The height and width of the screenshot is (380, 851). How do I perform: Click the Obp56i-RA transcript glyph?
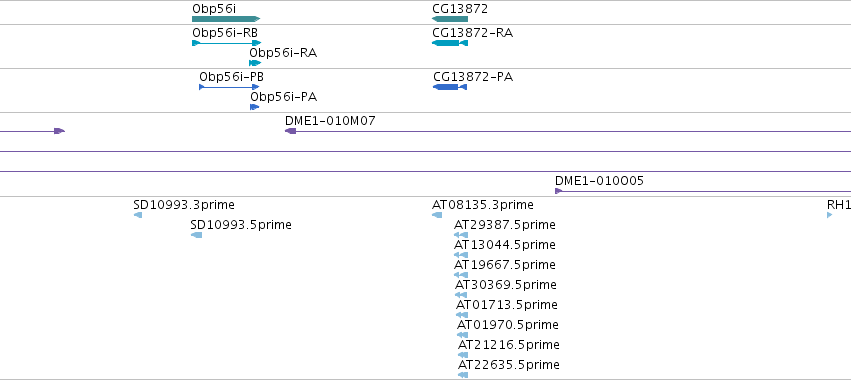click(255, 63)
